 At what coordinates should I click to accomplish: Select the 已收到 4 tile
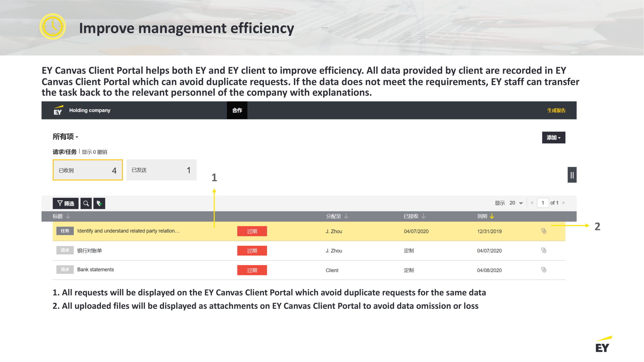tap(88, 170)
